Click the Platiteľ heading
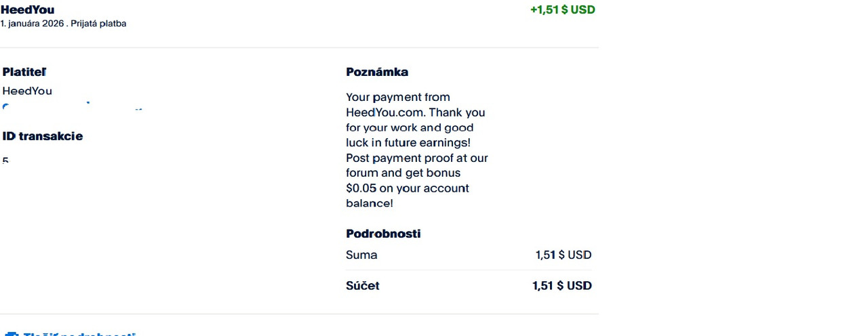 (24, 72)
